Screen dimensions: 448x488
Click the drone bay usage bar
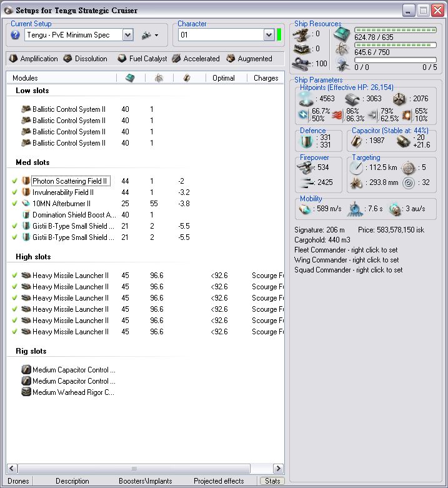(396, 60)
